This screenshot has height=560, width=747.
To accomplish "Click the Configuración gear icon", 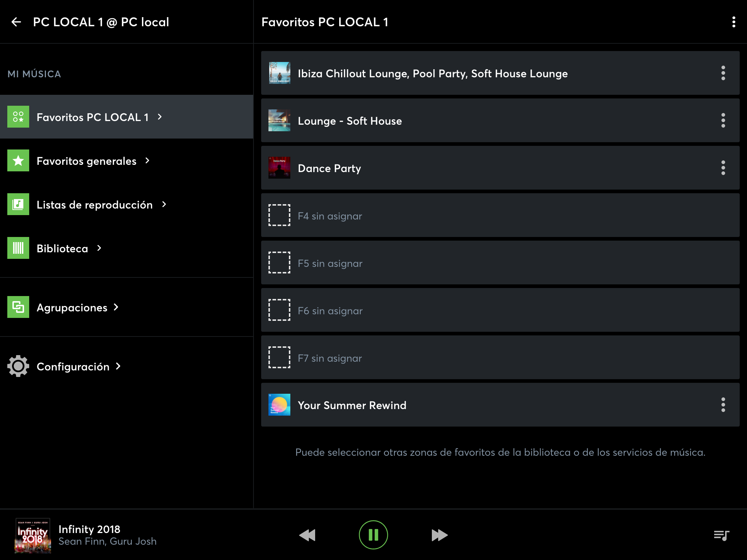I will [18, 366].
